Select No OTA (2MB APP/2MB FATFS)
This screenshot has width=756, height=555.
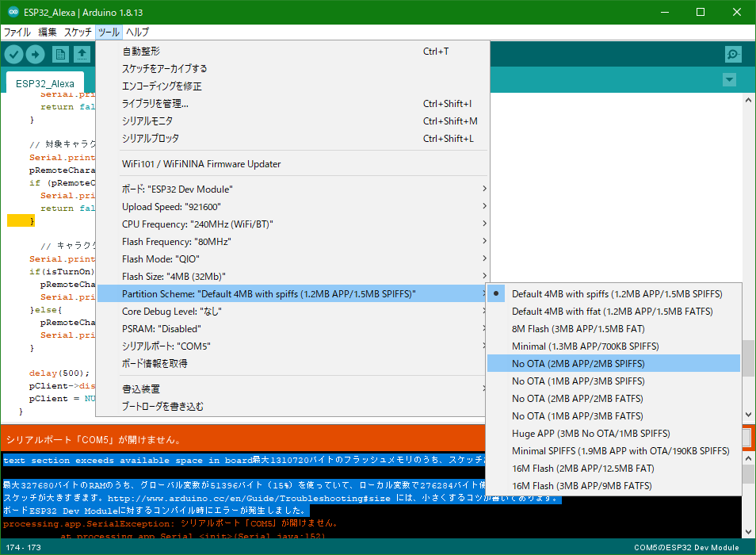[614, 398]
